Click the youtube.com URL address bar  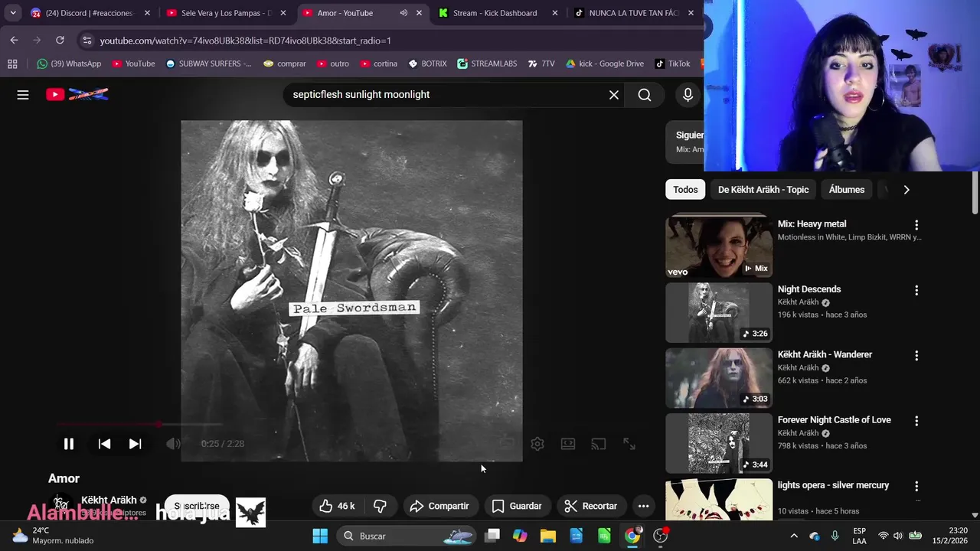click(245, 41)
